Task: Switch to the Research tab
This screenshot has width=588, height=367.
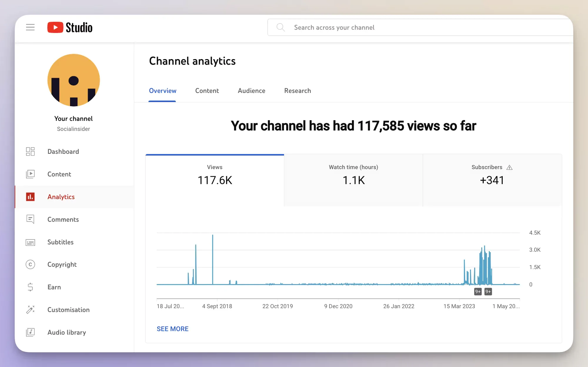Action: point(298,91)
